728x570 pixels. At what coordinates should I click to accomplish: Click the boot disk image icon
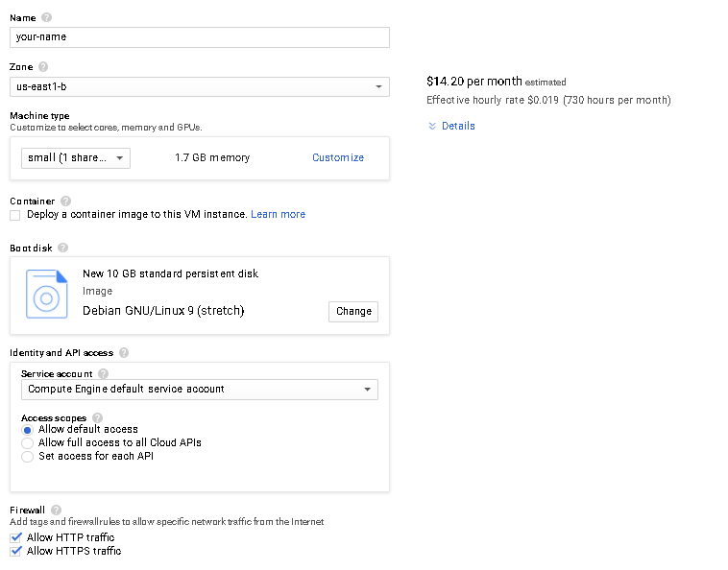[47, 294]
